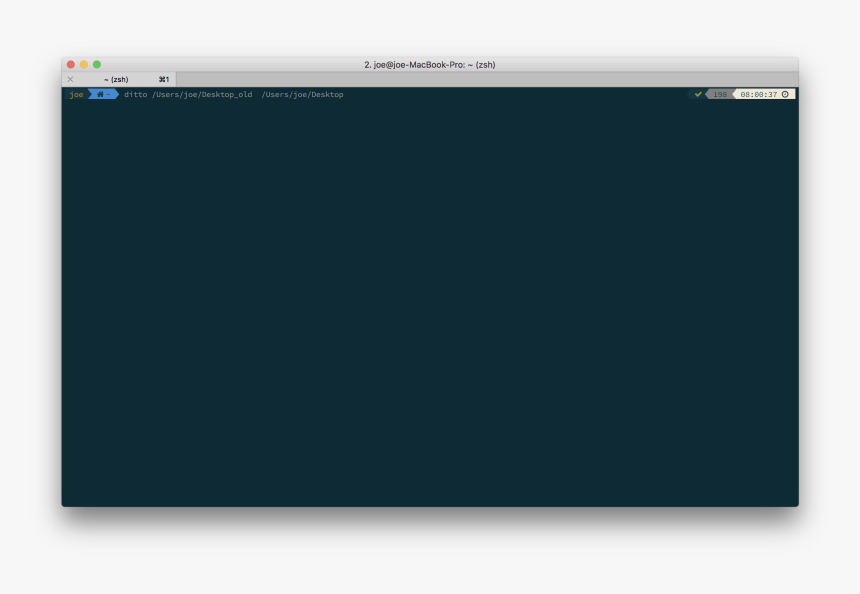The height and width of the screenshot is (594, 860).
Task: Close the ~ (zsh) tab
Action: 70,80
